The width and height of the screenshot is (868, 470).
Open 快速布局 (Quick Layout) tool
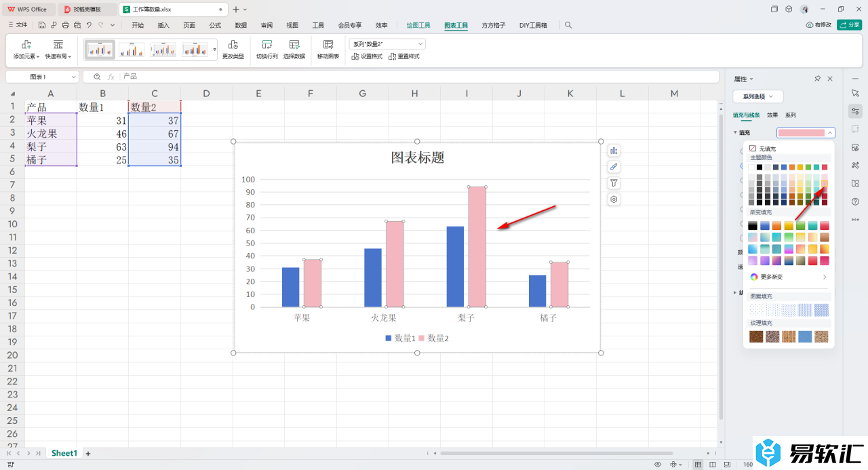coord(58,50)
